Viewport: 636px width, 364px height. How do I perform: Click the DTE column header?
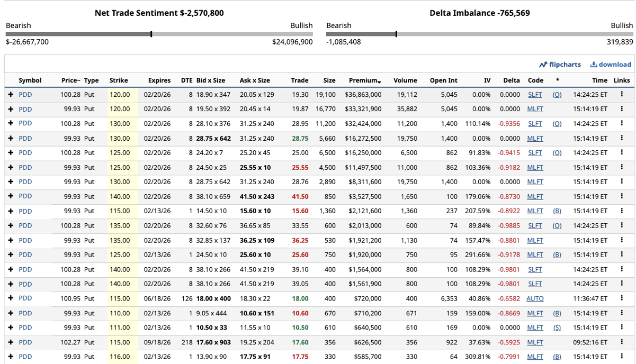pyautogui.click(x=186, y=80)
